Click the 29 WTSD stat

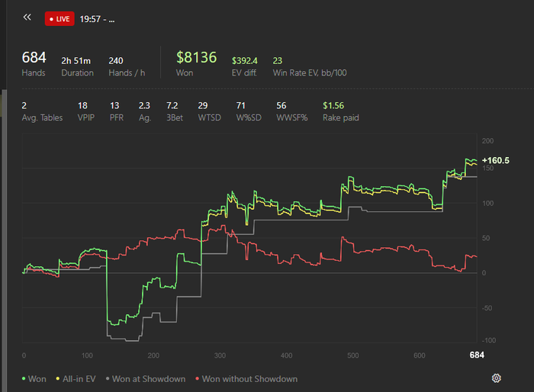[210, 111]
